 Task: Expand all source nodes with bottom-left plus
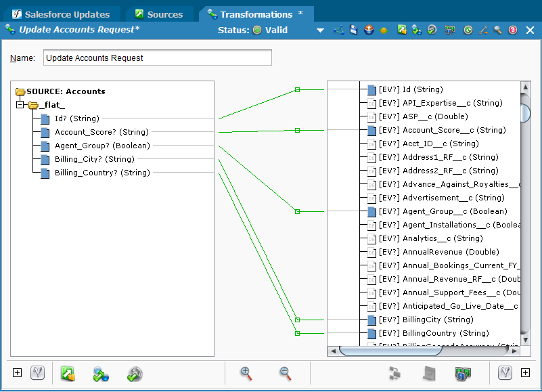tap(18, 373)
